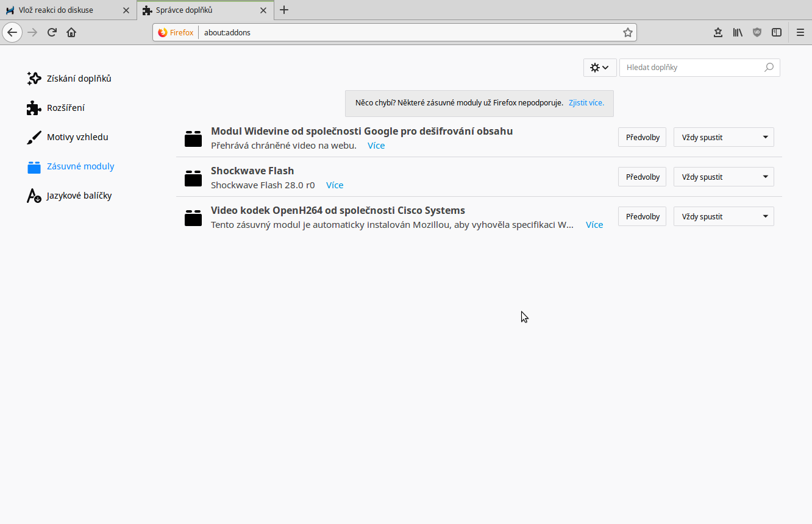The width and height of the screenshot is (812, 524).
Task: Select the Správce doplňků tab
Action: pos(205,10)
